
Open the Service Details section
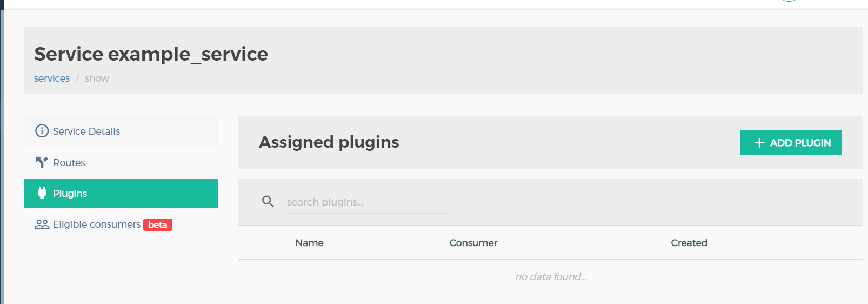pyautogui.click(x=86, y=131)
